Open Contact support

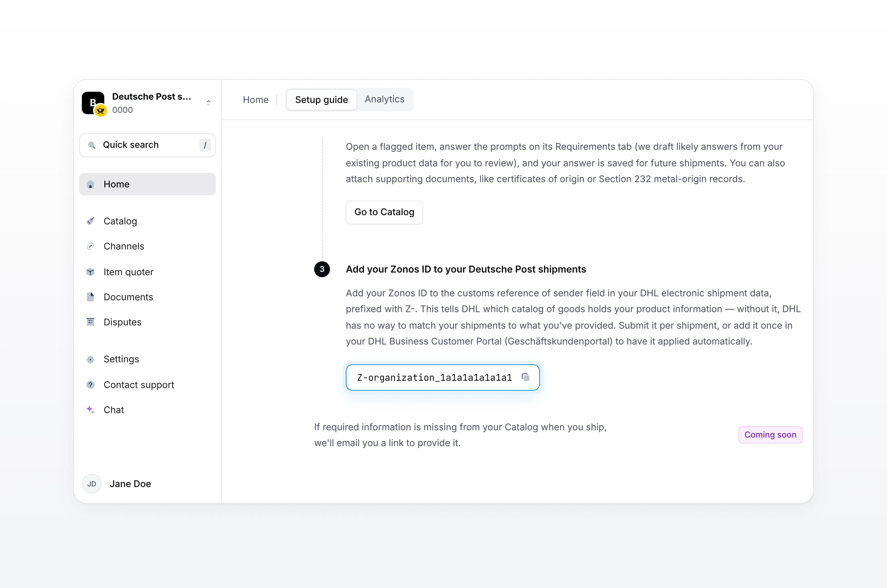pyautogui.click(x=147, y=385)
